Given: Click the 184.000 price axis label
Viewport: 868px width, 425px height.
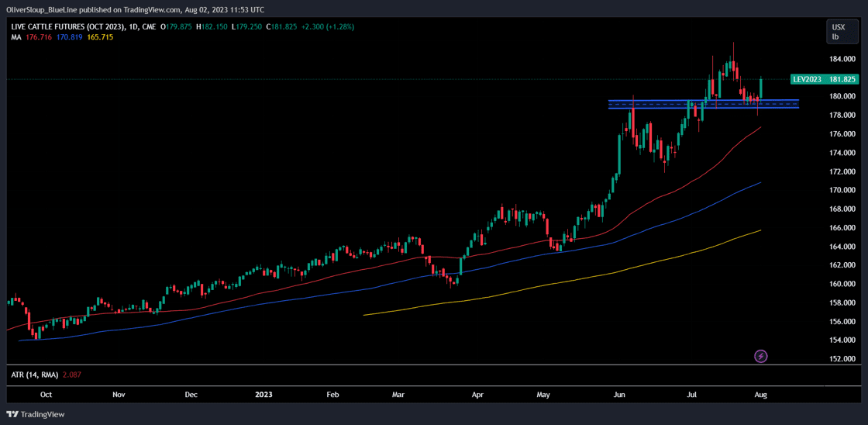Looking at the screenshot, I should point(844,59).
